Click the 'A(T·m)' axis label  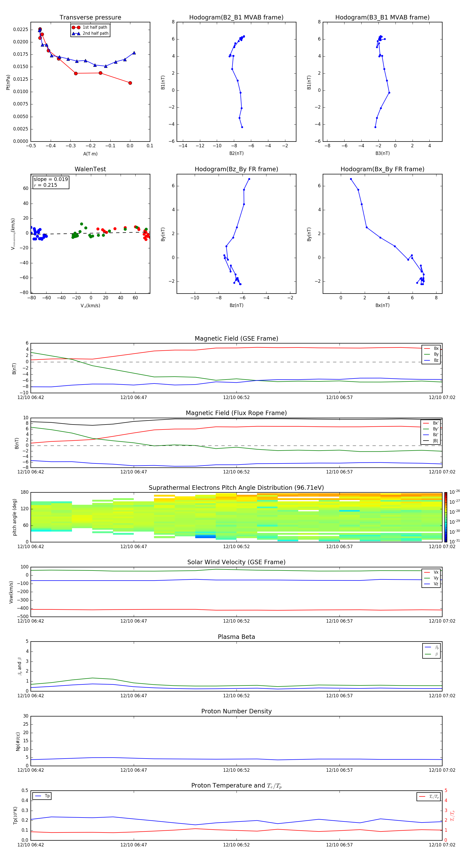pyautogui.click(x=90, y=154)
